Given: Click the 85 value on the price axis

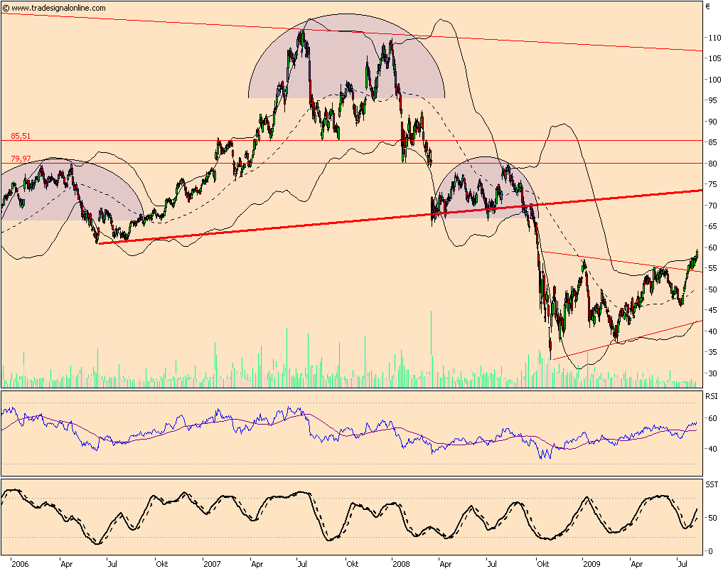Looking at the screenshot, I should point(712,142).
